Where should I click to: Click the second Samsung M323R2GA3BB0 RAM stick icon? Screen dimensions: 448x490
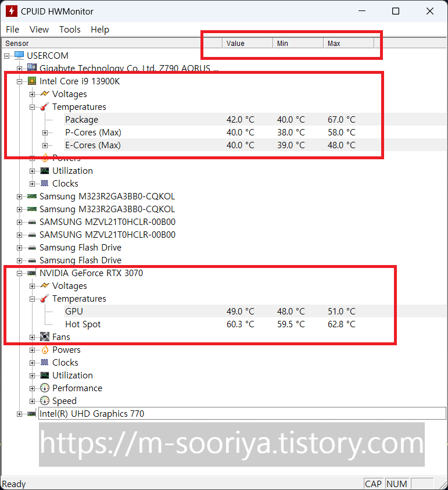32,209
